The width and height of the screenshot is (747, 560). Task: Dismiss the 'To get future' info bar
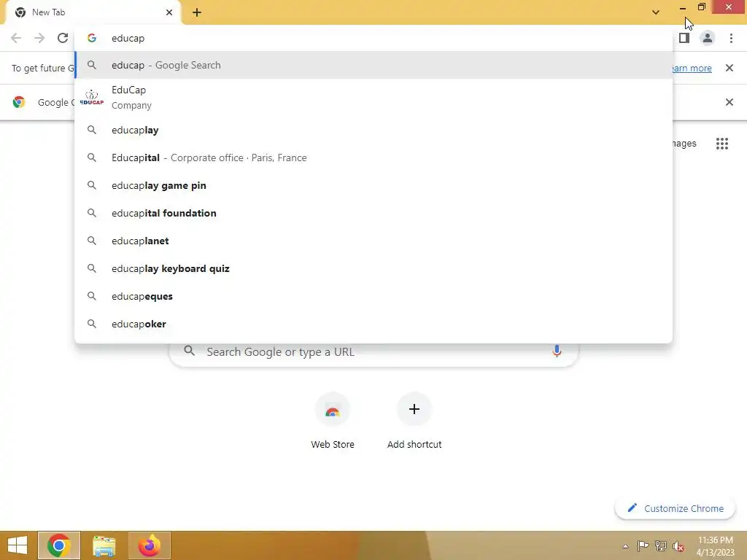(729, 68)
